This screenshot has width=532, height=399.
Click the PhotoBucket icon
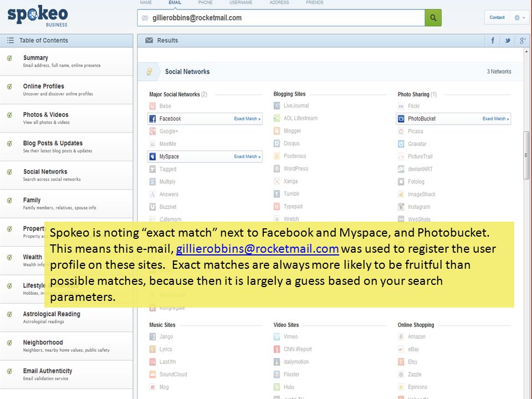click(x=401, y=119)
